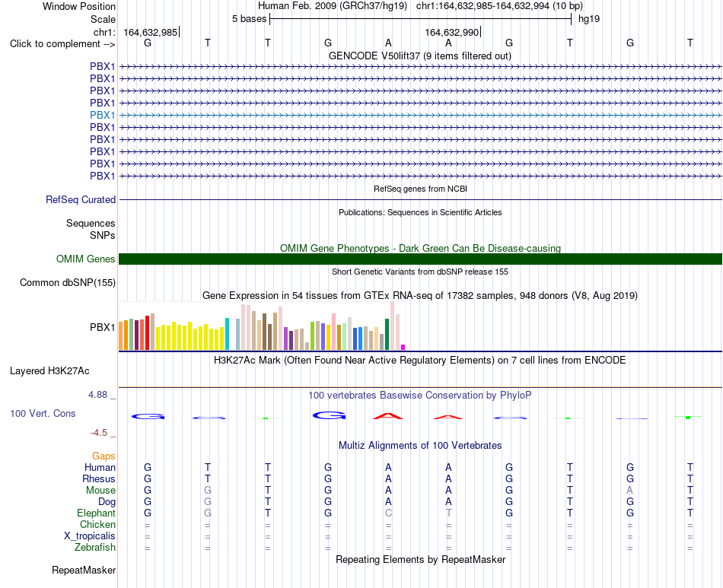Click the -4.5 PhyloP lower scale value

point(99,432)
